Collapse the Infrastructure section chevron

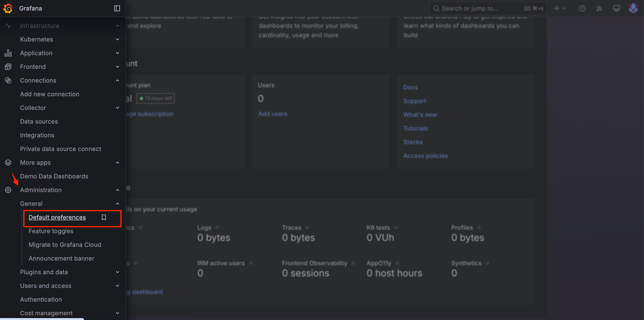[x=118, y=26]
